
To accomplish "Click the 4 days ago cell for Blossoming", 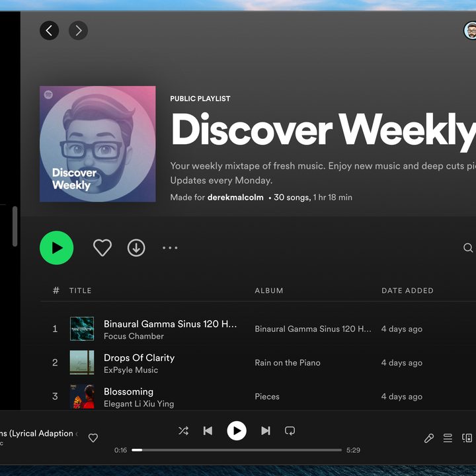I will (402, 397).
